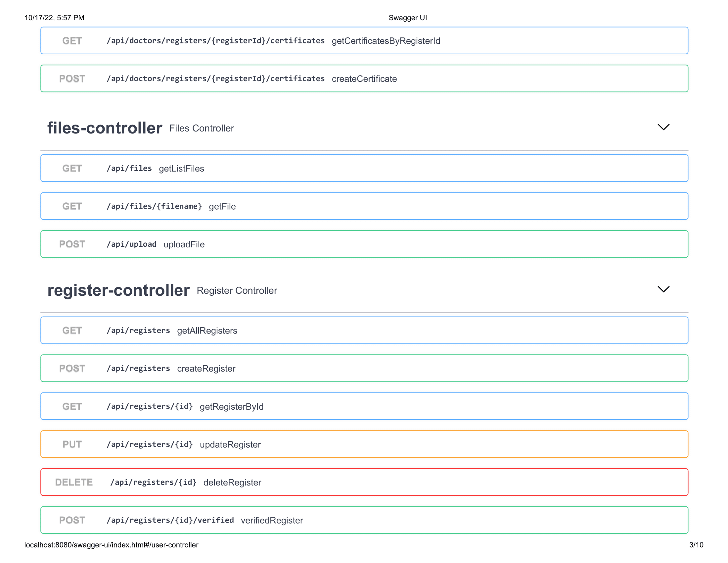Collapse the register-controller section chevron
This screenshot has height=563, width=728.
(663, 289)
